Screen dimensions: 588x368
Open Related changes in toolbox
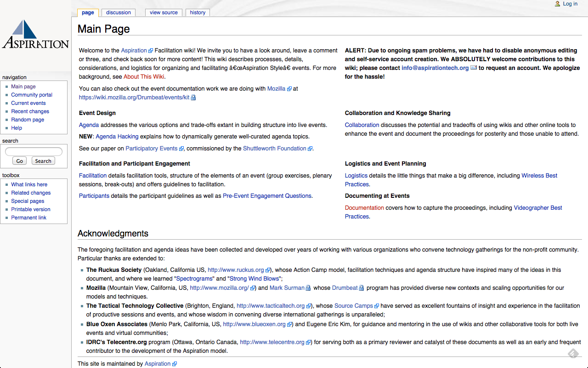[31, 193]
